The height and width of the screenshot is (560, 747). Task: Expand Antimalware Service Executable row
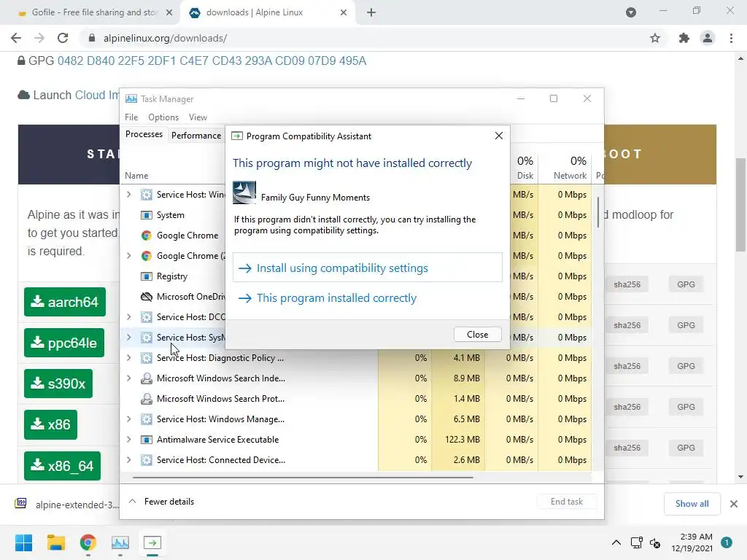point(128,440)
